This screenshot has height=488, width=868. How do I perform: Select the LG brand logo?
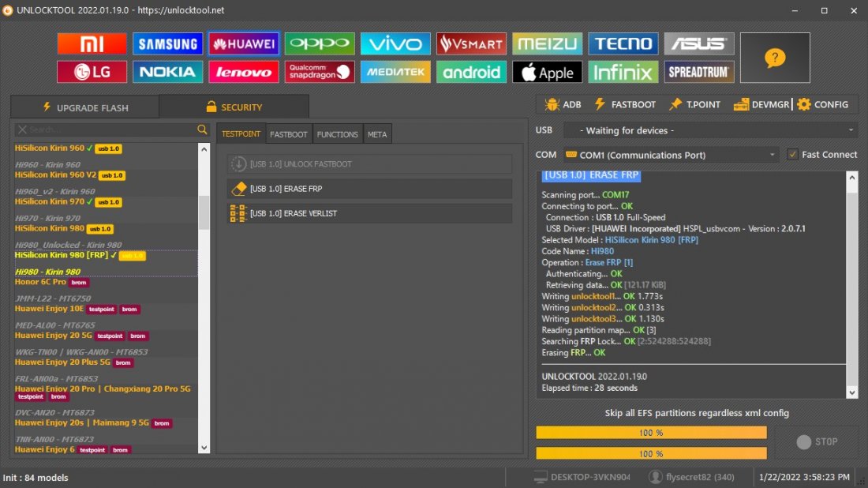(92, 72)
